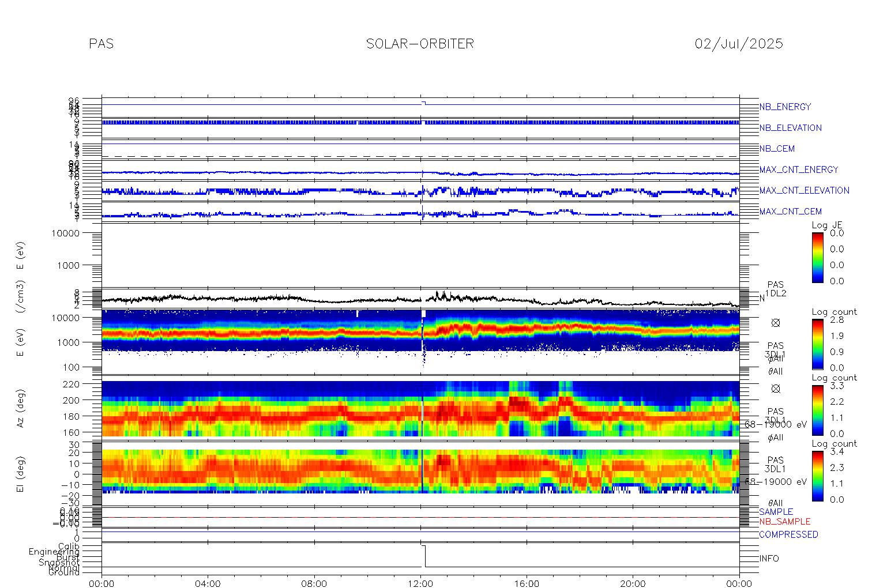Click the Log count color bar topping at 2.8
This screenshot has height=588, width=872.
(818, 344)
